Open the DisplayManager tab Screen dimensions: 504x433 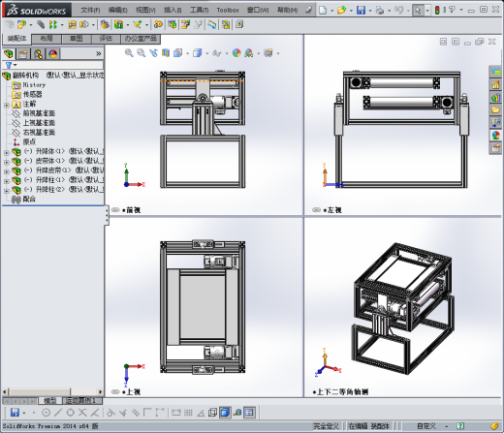point(53,53)
